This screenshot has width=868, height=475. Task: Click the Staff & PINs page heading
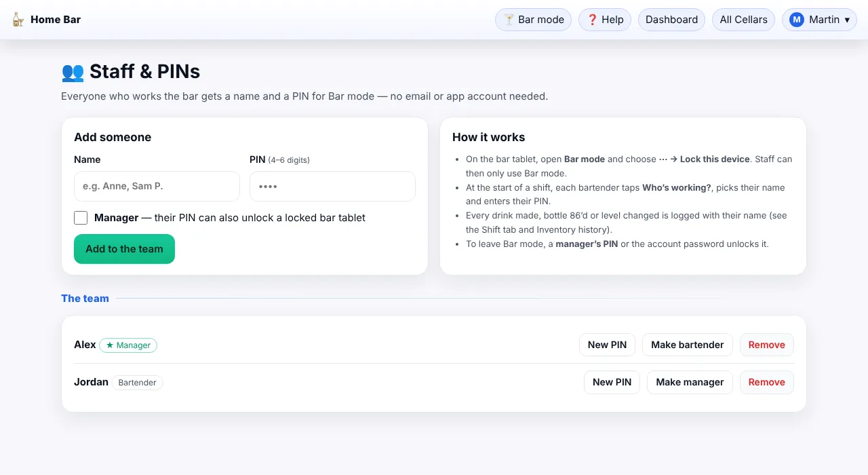(x=130, y=72)
